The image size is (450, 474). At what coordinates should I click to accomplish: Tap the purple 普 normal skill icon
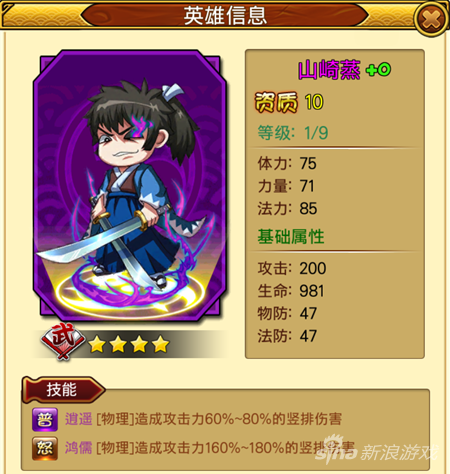tap(45, 419)
